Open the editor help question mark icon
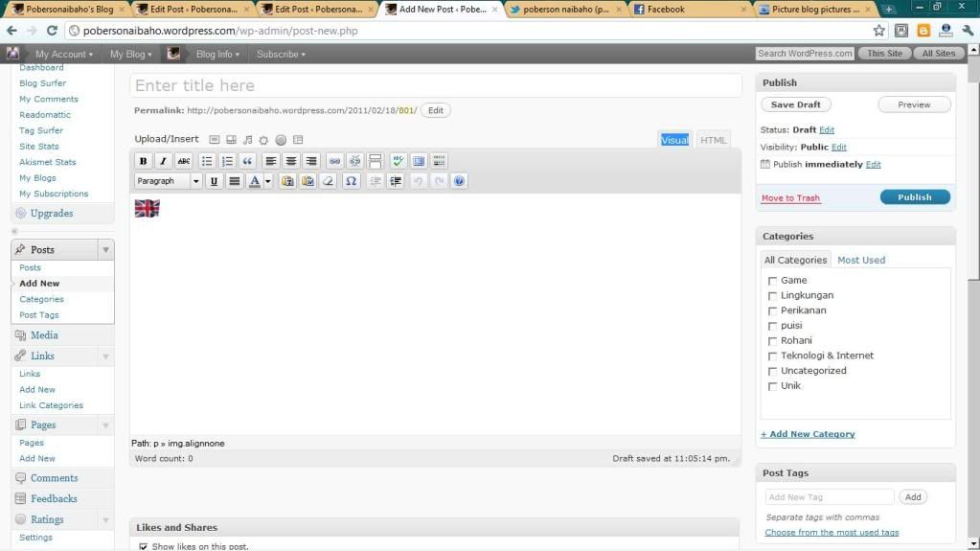The image size is (980, 551). [x=459, y=181]
